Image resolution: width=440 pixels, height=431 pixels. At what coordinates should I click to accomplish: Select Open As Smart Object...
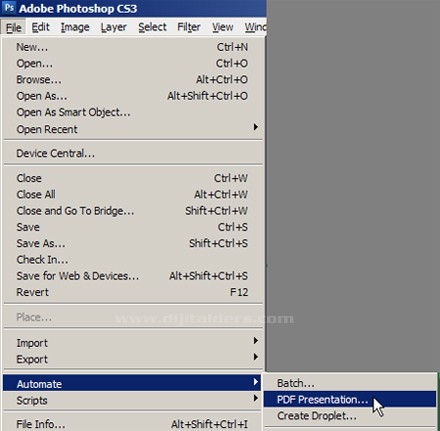(133, 112)
